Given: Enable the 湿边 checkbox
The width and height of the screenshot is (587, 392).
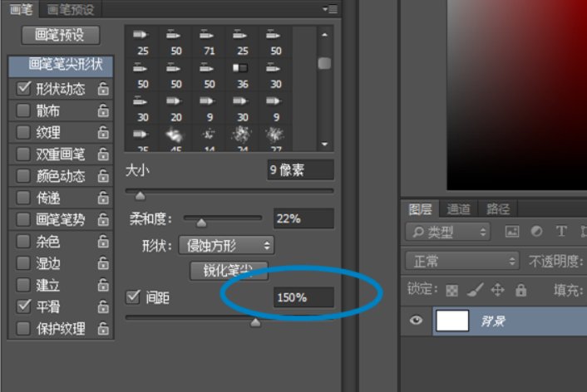Looking at the screenshot, I should [23, 263].
